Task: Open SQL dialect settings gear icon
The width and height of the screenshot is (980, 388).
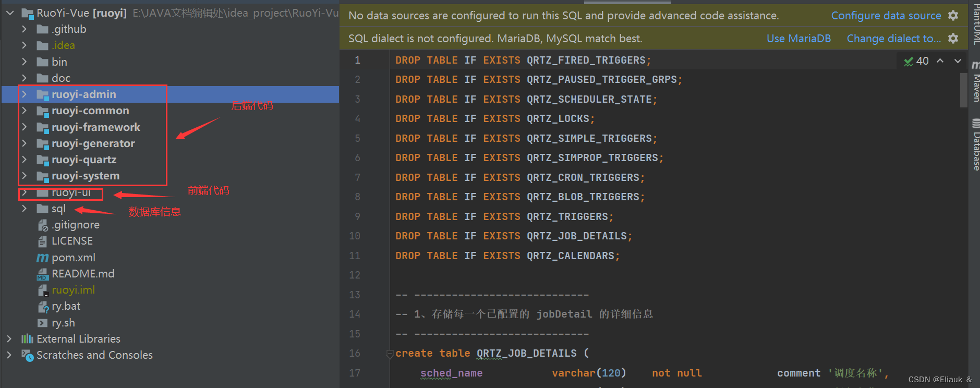Action: 953,39
